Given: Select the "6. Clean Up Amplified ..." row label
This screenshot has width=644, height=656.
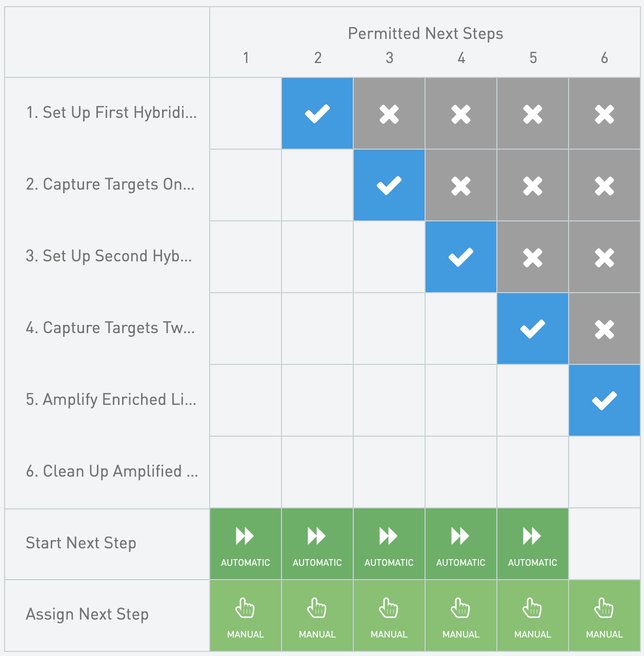Looking at the screenshot, I should click(112, 471).
